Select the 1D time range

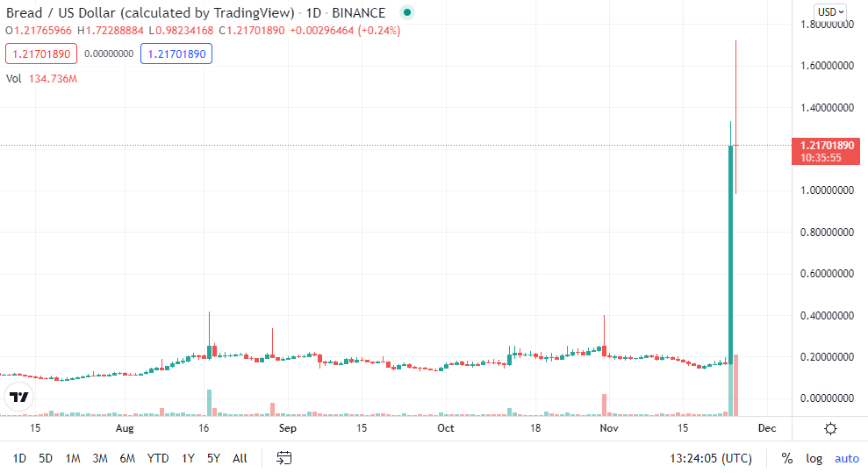coord(19,458)
